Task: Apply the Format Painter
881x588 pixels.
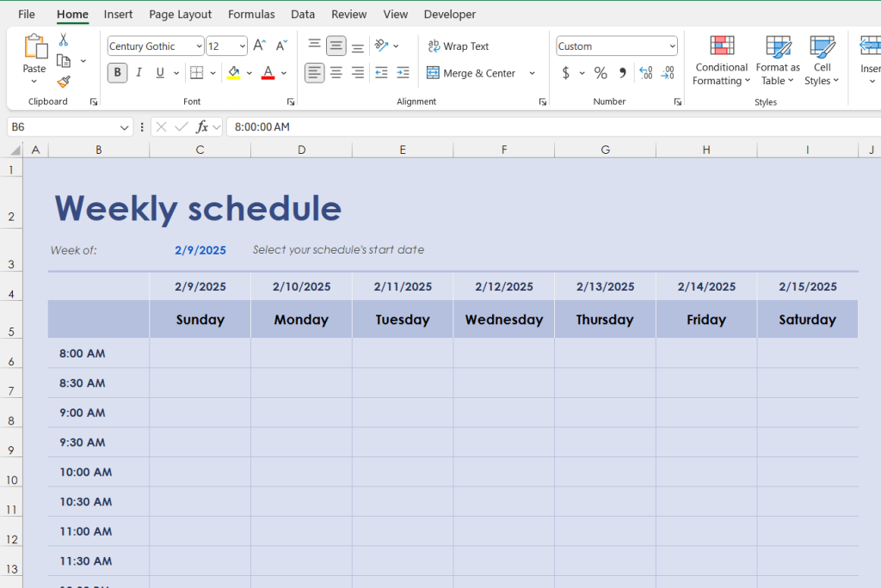Action: 63,82
